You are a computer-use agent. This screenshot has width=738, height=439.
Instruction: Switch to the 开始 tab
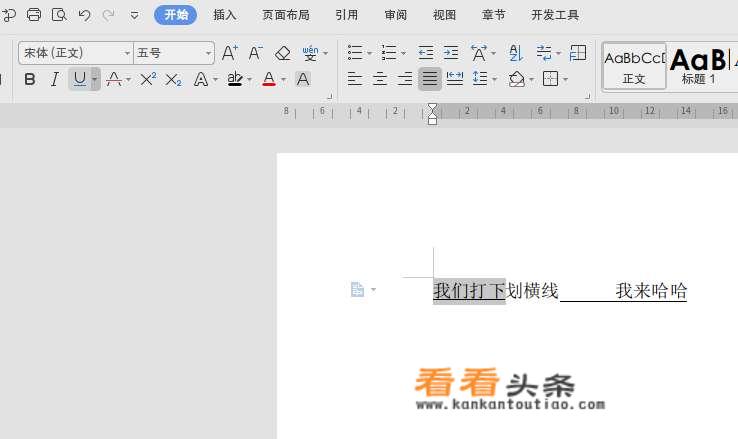pyautogui.click(x=176, y=15)
